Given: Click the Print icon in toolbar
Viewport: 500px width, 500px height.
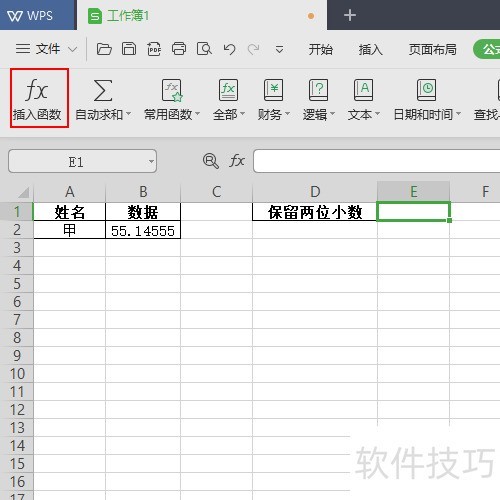Looking at the screenshot, I should pos(179,49).
